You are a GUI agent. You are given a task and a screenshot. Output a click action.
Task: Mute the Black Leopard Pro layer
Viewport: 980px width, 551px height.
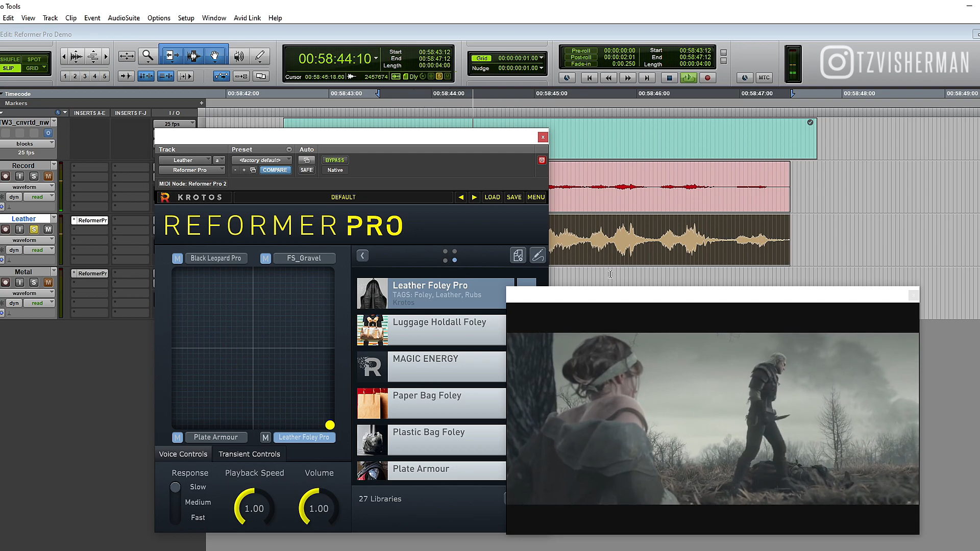tap(176, 258)
